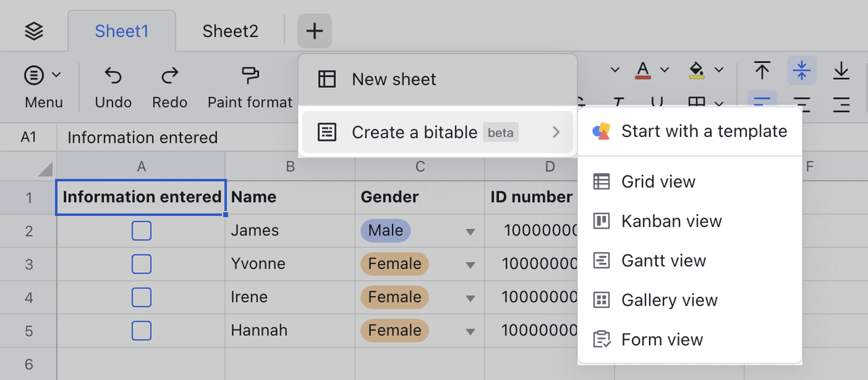Click the Undo arrow icon
868x380 pixels.
click(x=113, y=75)
